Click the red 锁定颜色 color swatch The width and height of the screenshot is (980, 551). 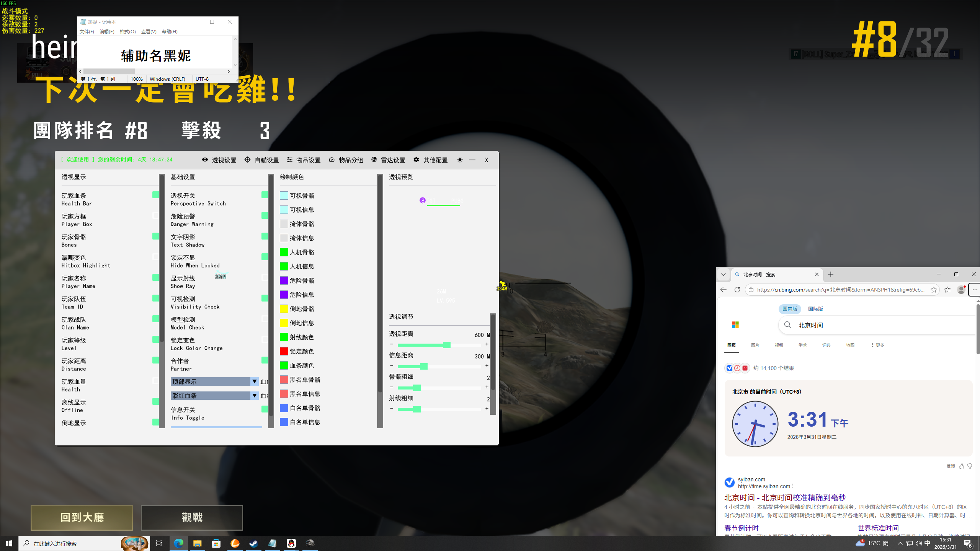[284, 351]
